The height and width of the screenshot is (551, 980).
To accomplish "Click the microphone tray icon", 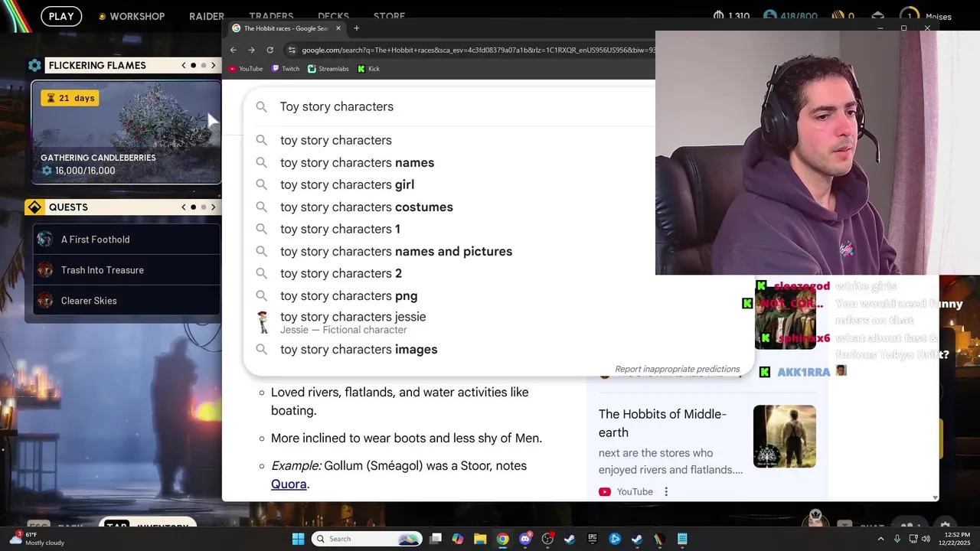I will [x=897, y=539].
